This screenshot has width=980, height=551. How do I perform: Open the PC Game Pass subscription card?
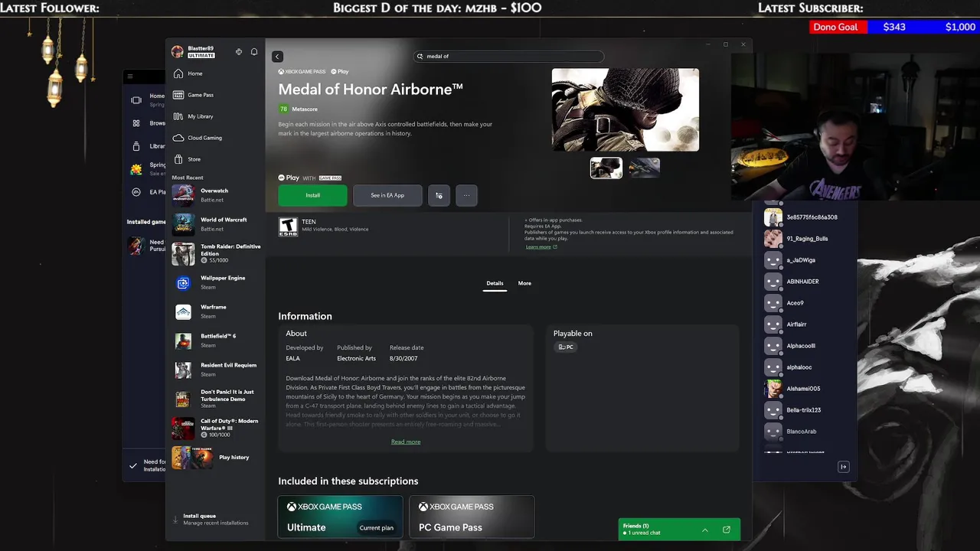472,517
